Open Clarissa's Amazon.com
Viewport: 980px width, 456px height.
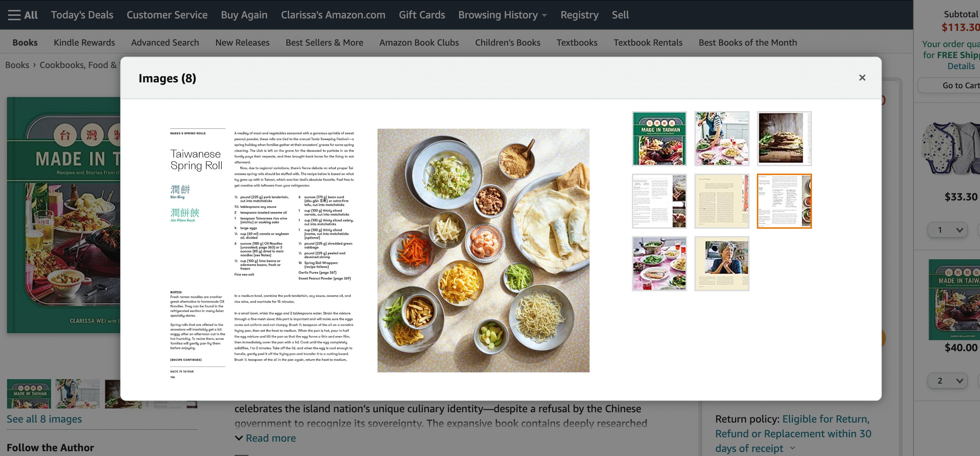333,15
